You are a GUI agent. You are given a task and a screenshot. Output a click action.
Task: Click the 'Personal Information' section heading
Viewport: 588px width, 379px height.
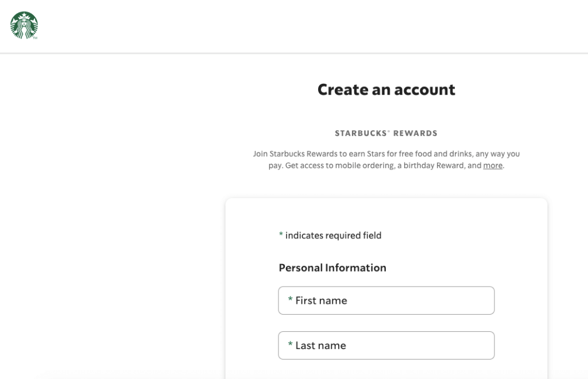(332, 268)
